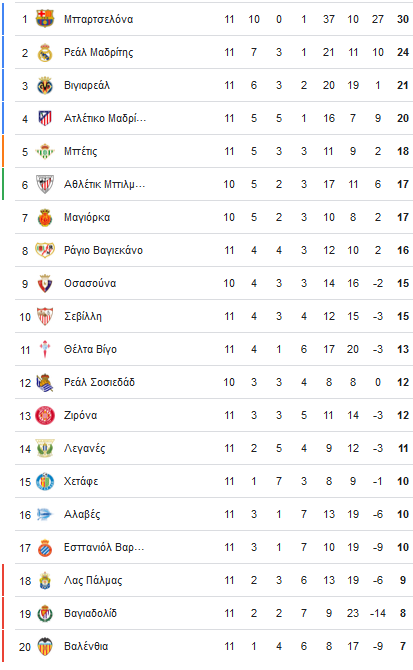Open the Ζιρόνα team entry

tap(81, 415)
